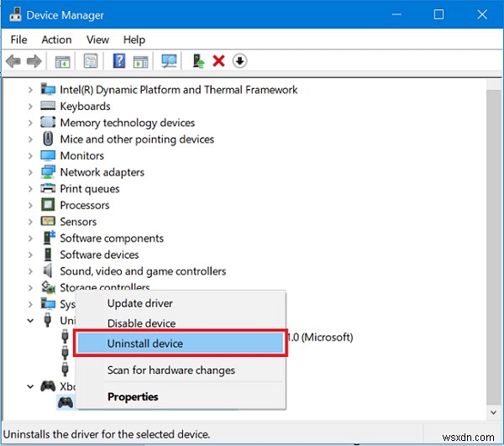
Task: Click the Sound, video and game controllers speaker icon
Action: [x=48, y=270]
